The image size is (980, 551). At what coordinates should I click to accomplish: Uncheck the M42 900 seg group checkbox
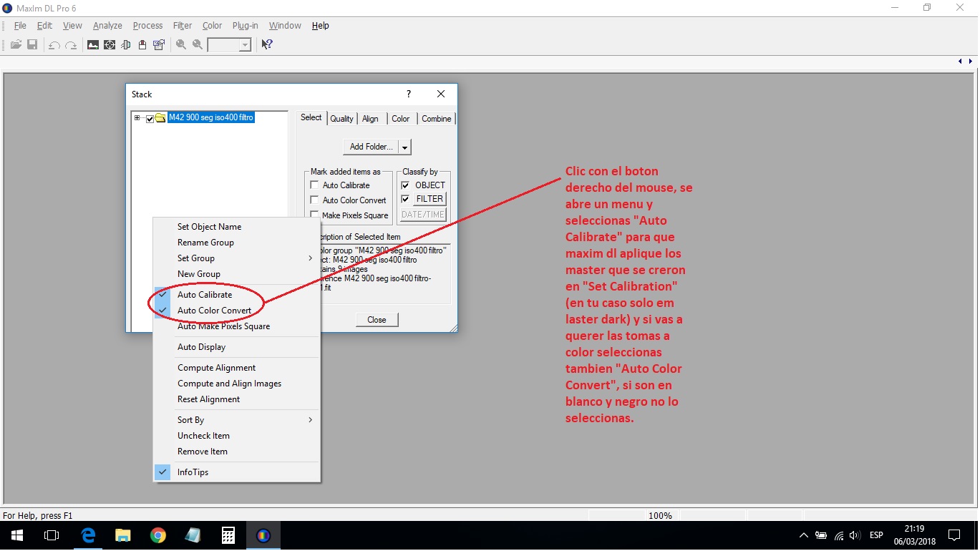click(150, 118)
